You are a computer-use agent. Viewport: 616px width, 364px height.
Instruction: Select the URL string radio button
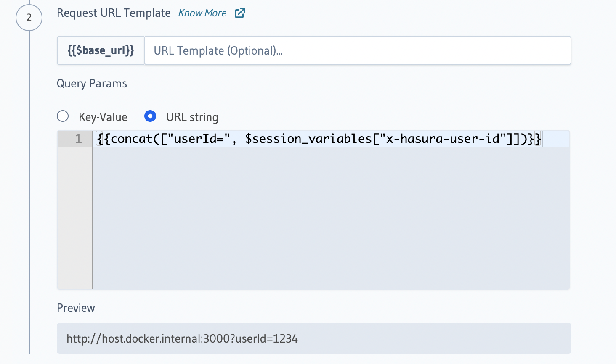point(150,116)
